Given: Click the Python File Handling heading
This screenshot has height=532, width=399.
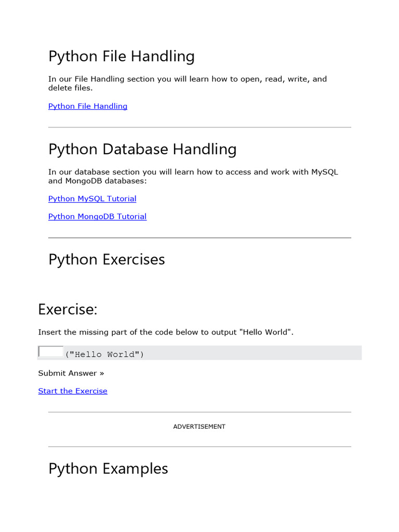Looking at the screenshot, I should (x=121, y=56).
